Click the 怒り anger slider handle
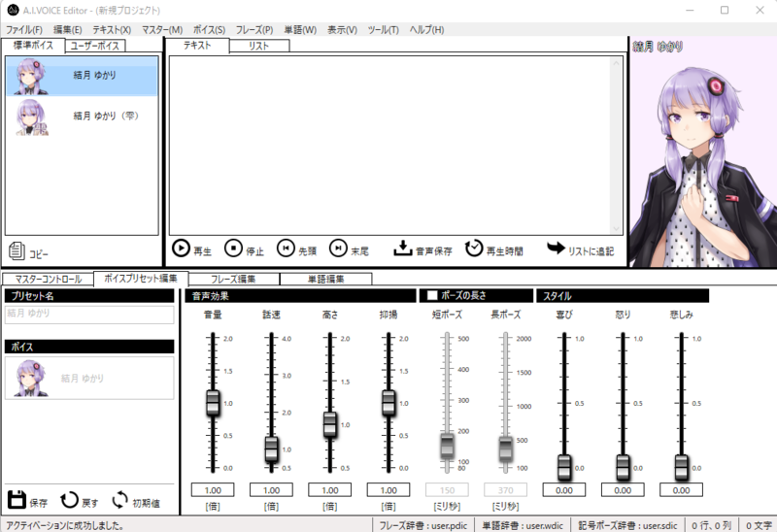Image resolution: width=777 pixels, height=532 pixels. coord(623,467)
